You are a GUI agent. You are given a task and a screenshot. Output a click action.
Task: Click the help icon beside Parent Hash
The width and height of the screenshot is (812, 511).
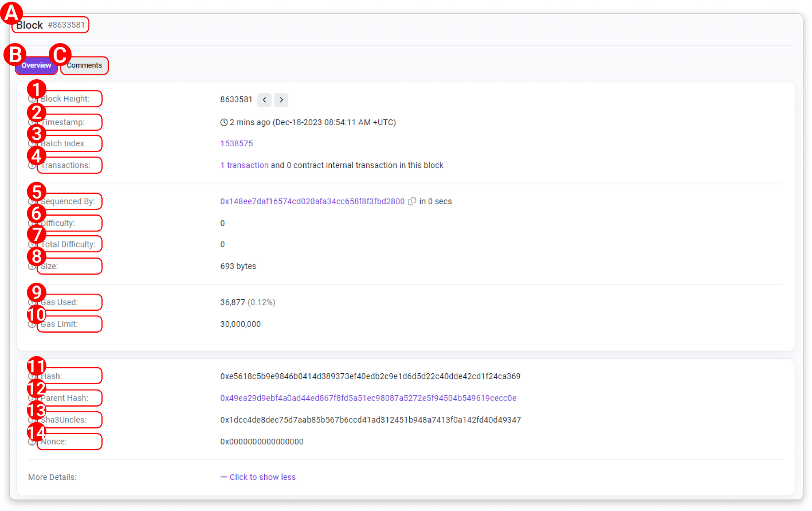[x=32, y=398]
